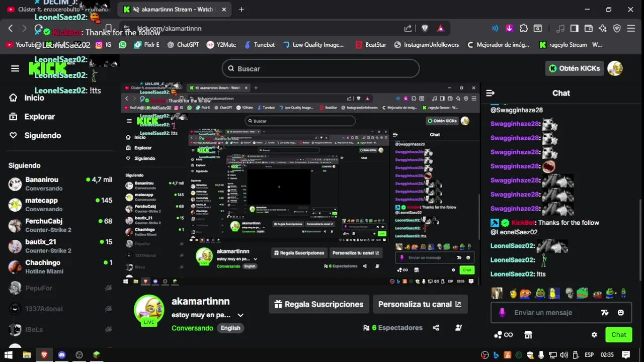This screenshot has width=644, height=362.
Task: Click Personaliza tu canal button
Action: click(x=420, y=304)
